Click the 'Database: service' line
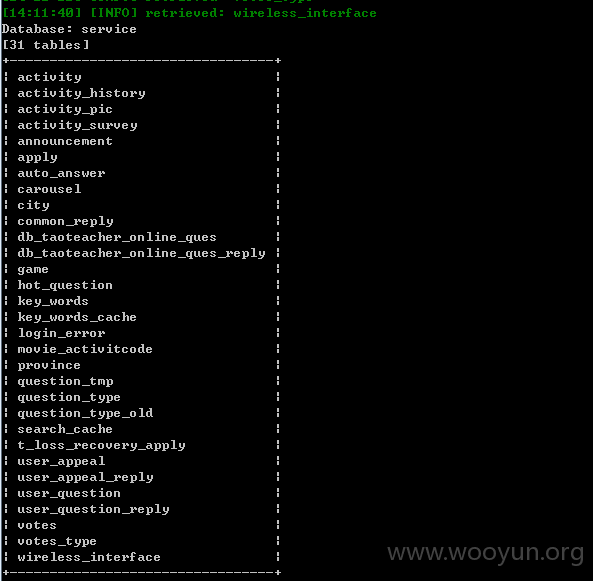Image resolution: width=593 pixels, height=581 pixels. [x=69, y=29]
